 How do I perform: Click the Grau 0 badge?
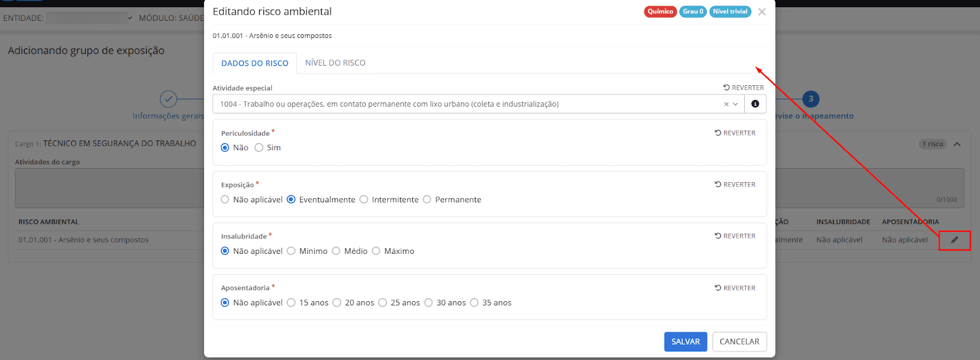[693, 12]
